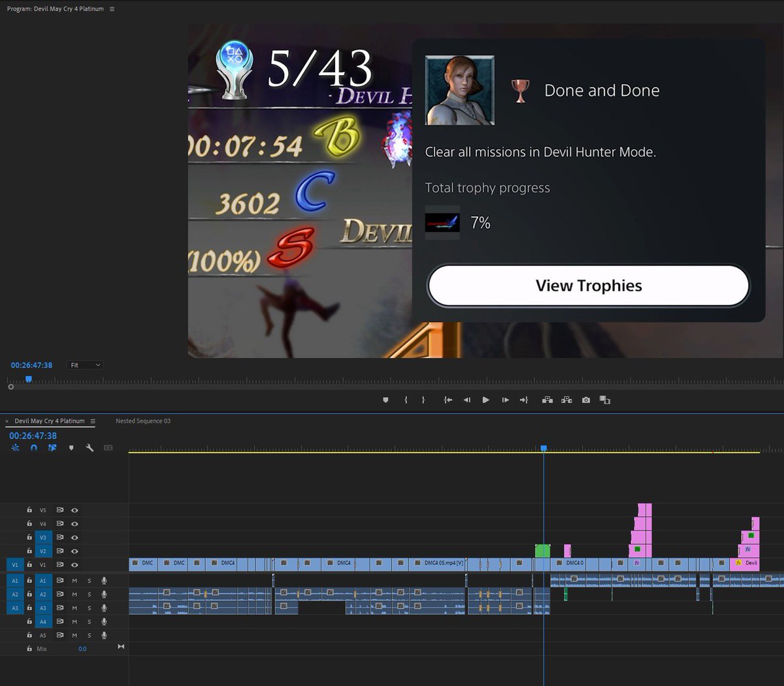Toggle A1 source patching button
The height and width of the screenshot is (686, 784).
(x=15, y=581)
